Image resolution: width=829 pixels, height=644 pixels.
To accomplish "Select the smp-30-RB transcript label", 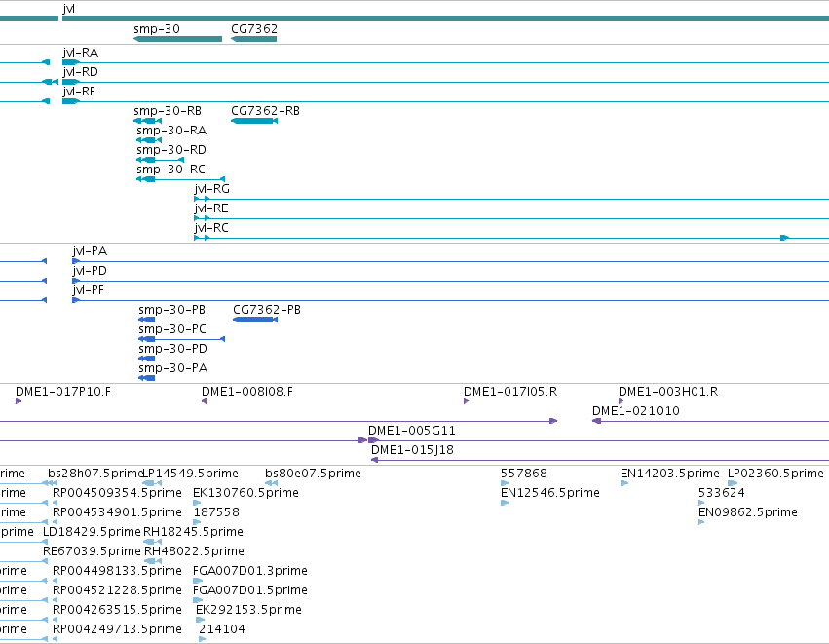I will [x=168, y=111].
